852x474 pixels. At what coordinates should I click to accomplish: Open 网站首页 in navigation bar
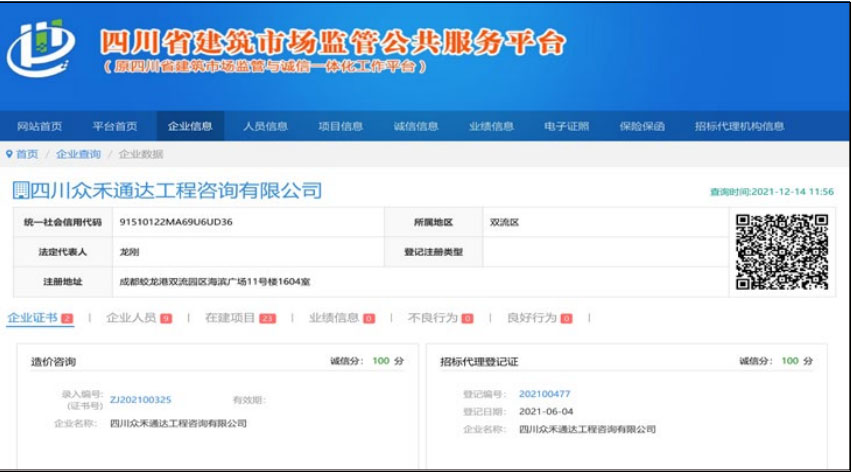coord(40,126)
